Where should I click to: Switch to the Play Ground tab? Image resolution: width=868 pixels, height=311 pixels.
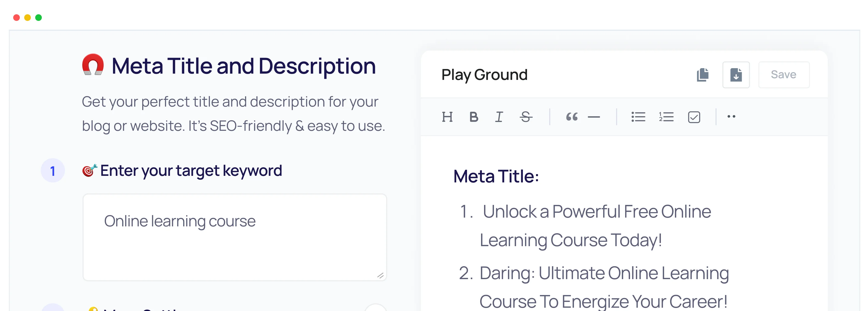[x=485, y=74]
